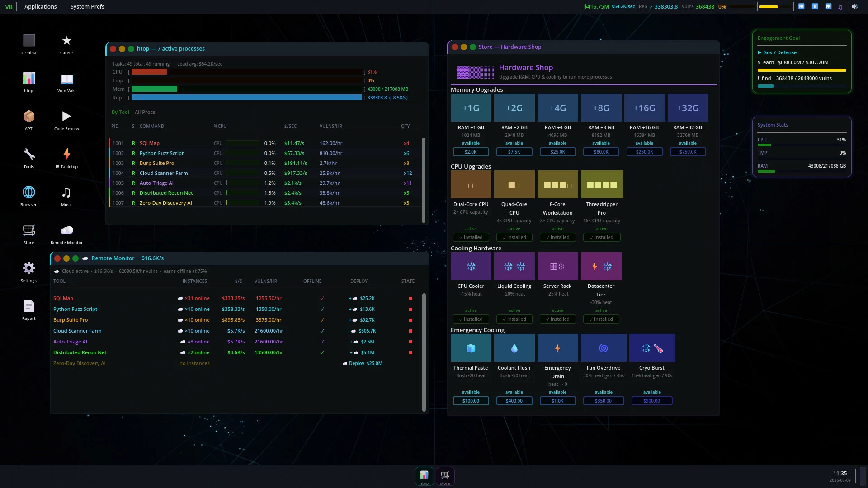868x488 pixels.
Task: Click the Engagement Goal earn progress bar
Action: [x=802, y=70]
